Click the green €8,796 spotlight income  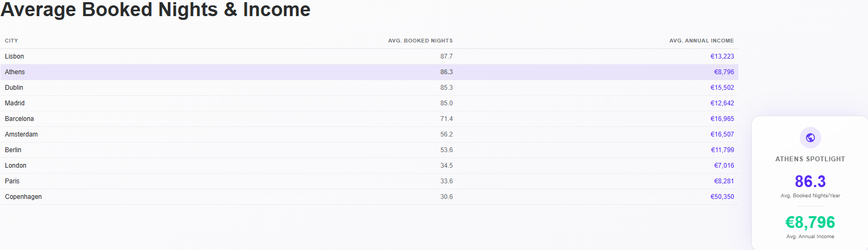click(x=810, y=222)
